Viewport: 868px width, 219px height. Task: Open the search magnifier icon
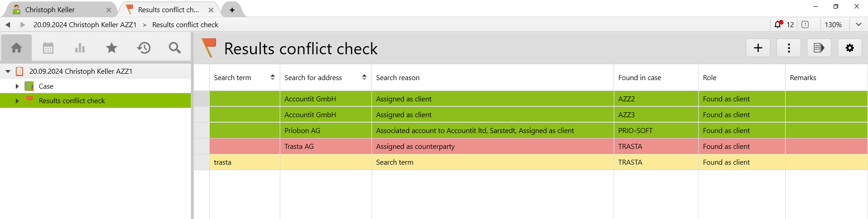click(175, 48)
